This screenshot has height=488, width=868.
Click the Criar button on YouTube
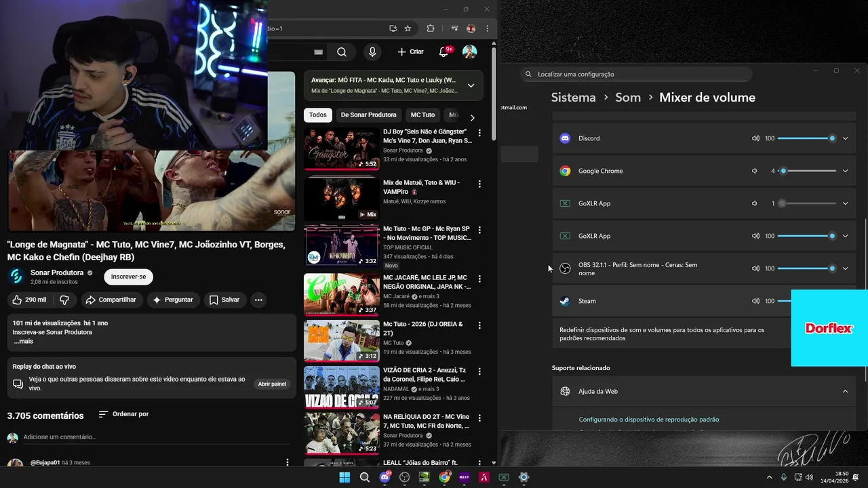[411, 52]
